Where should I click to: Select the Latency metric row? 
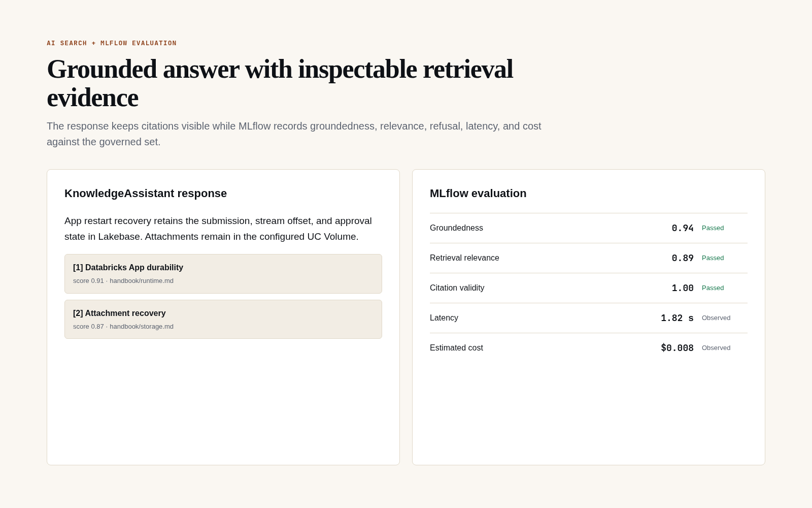coord(589,318)
